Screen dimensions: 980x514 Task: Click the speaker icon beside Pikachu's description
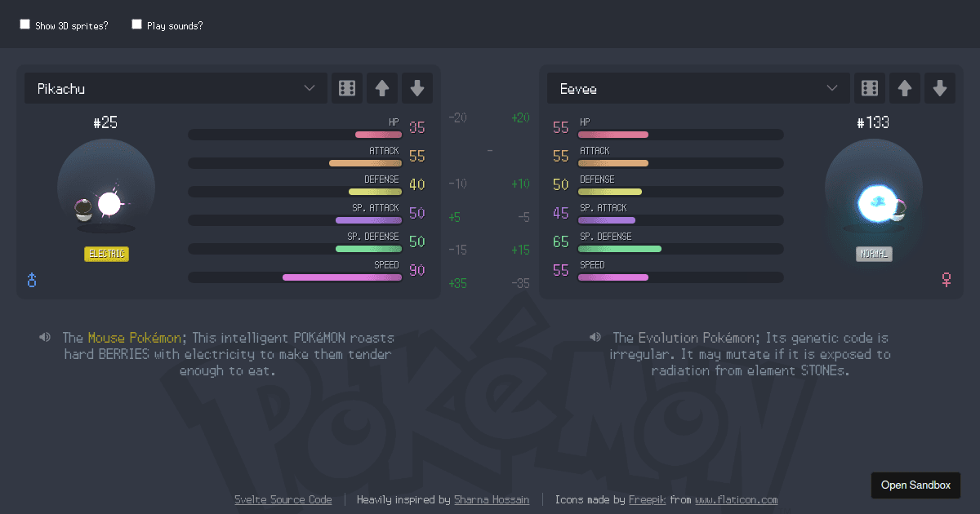point(45,337)
